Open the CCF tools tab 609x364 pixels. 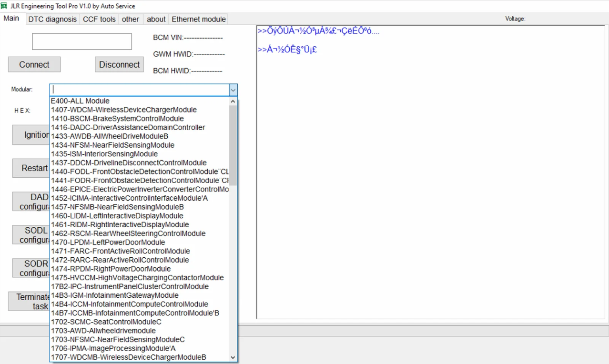click(99, 19)
